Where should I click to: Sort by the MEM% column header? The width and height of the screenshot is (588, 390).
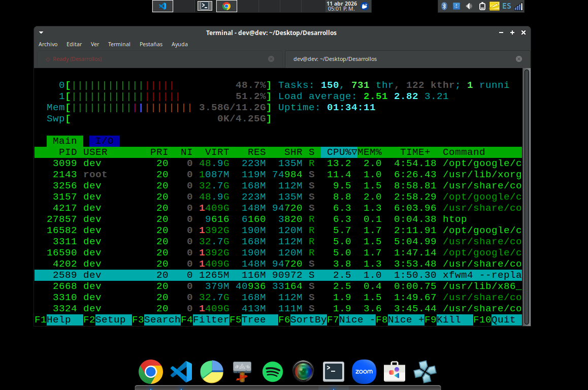coord(370,152)
